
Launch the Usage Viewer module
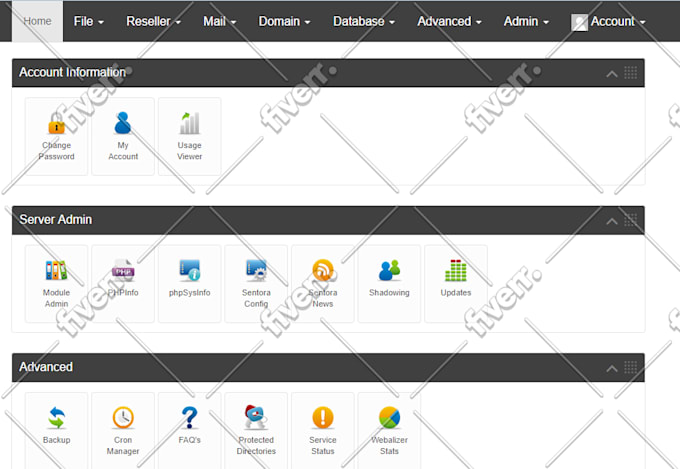pos(190,136)
